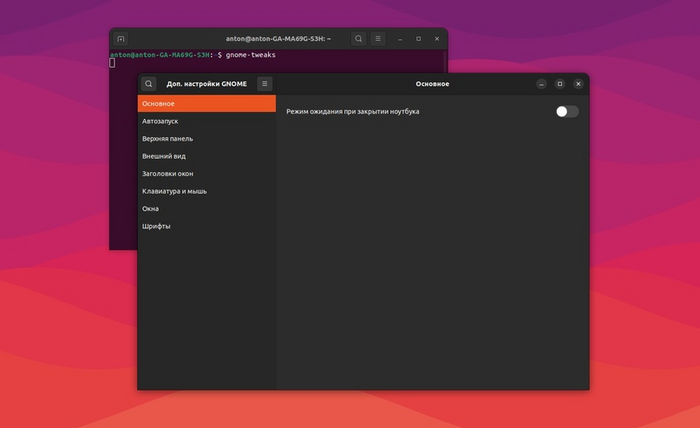Open the terminal hamburger menu
Screen dimensions: 700x428
(x=378, y=38)
